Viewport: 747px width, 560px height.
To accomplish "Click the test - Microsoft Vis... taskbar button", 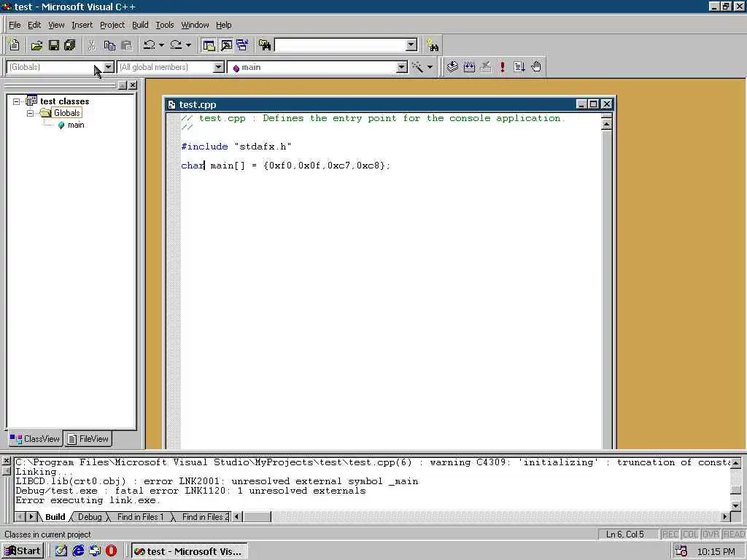I will pyautogui.click(x=189, y=551).
